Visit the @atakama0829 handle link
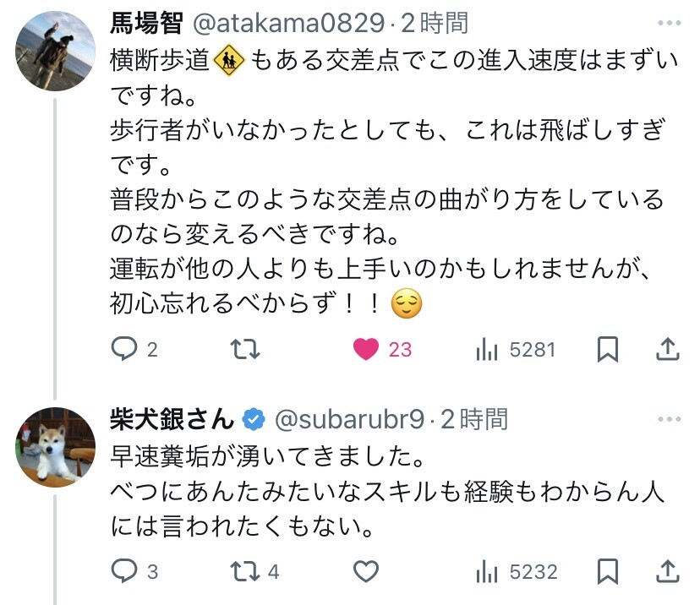 pos(288,23)
